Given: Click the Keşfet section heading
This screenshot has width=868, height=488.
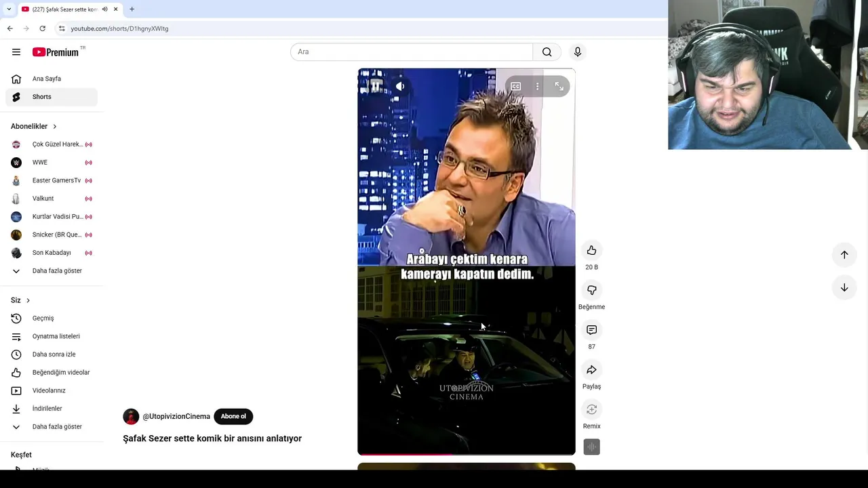Looking at the screenshot, I should coord(21,455).
